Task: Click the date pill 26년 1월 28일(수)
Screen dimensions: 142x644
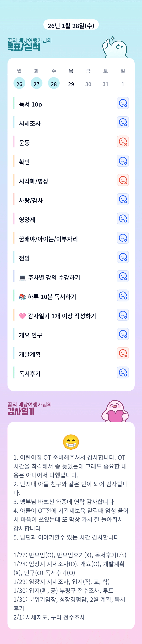Action: point(71,25)
